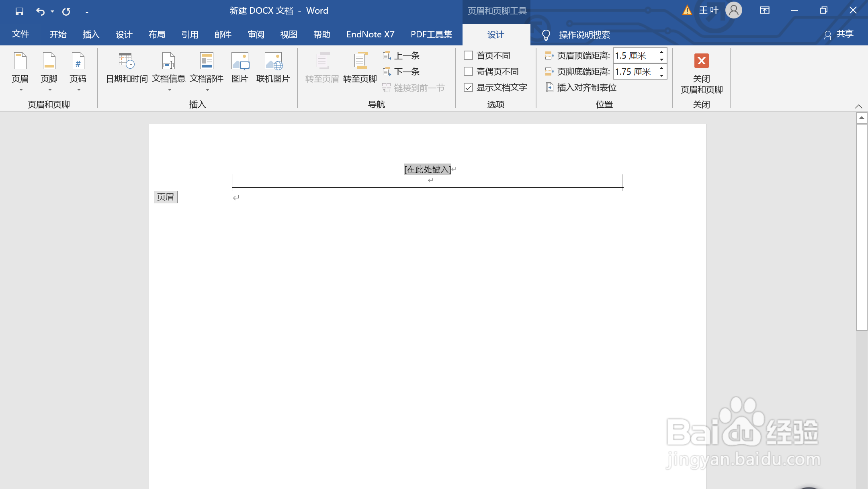
Task: Open the 文件 File menu
Action: pos(20,34)
